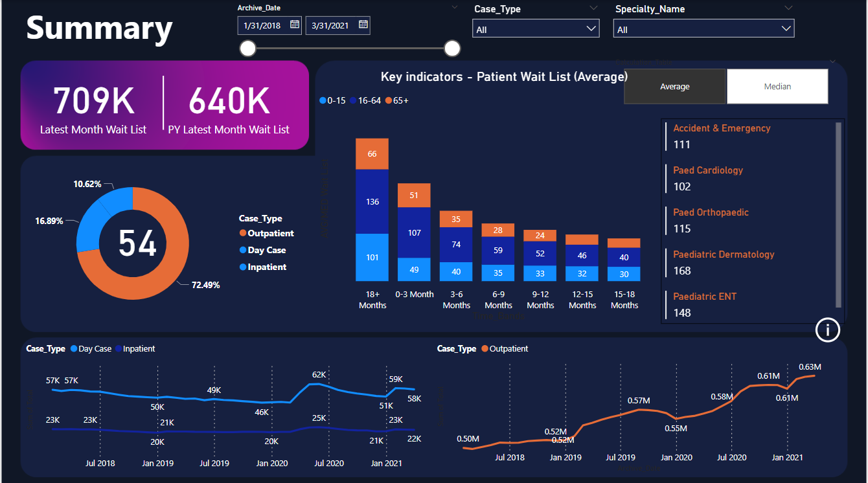868x483 pixels.
Task: Click the info icon at bottom right
Action: 827,330
